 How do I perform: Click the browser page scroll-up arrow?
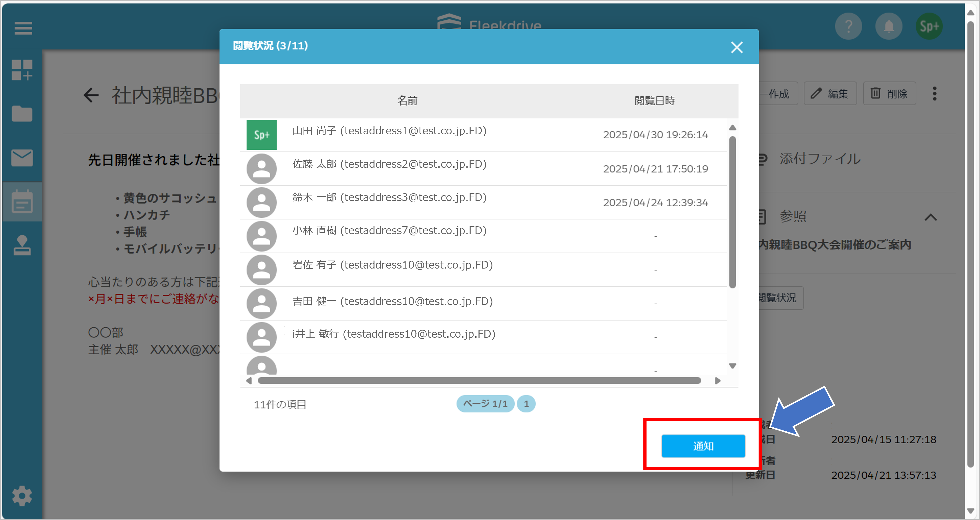(970, 13)
